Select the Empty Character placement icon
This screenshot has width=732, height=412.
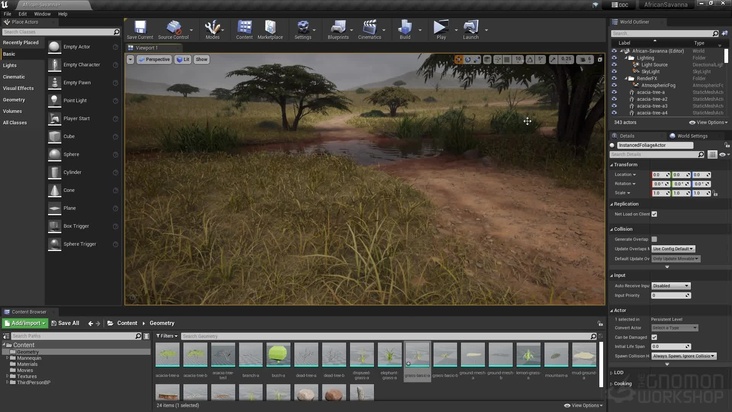[55, 65]
